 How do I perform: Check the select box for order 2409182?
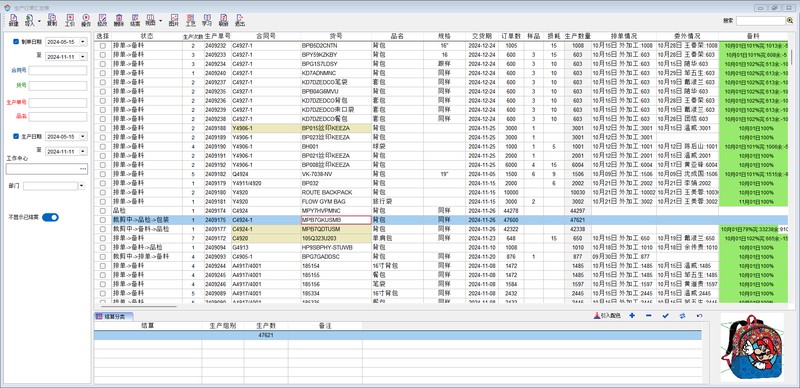pyautogui.click(x=103, y=174)
